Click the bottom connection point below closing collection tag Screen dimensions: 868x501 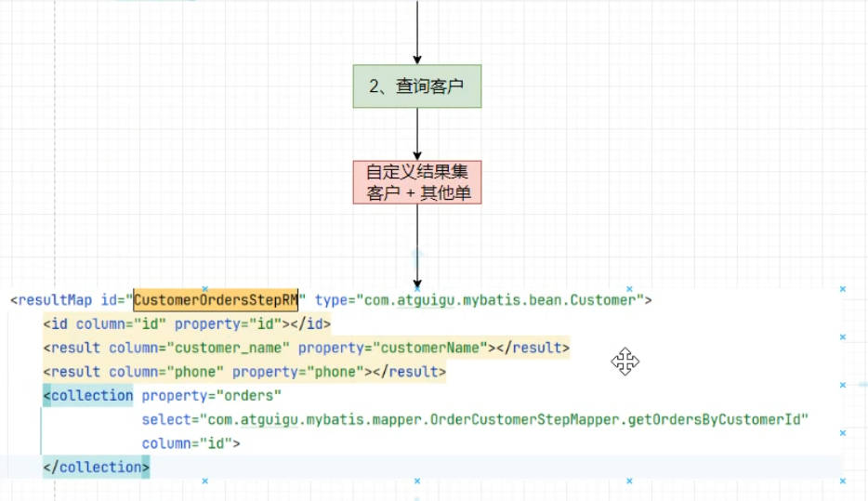coord(204,481)
